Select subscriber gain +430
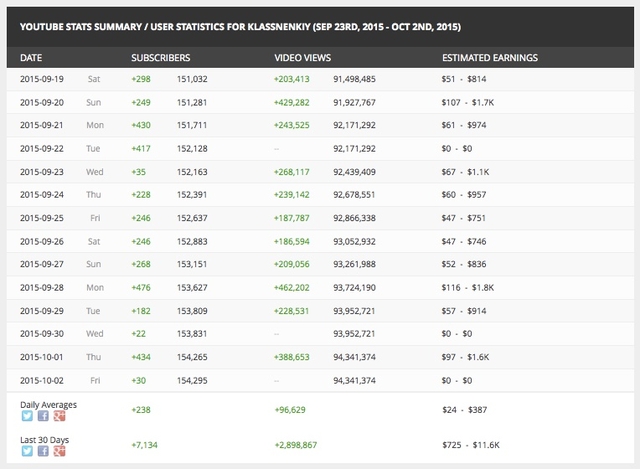The image size is (640, 469). pyautogui.click(x=141, y=125)
